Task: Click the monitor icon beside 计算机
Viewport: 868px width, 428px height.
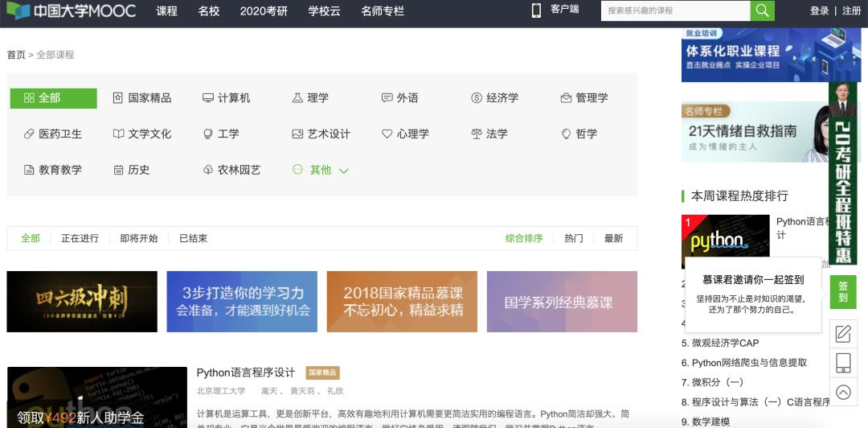Action: click(x=207, y=98)
